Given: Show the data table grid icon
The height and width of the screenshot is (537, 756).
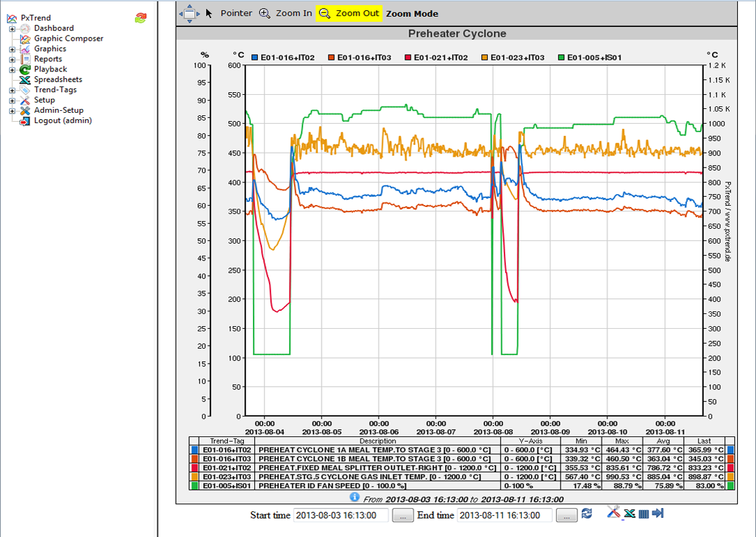Looking at the screenshot, I should tap(644, 514).
